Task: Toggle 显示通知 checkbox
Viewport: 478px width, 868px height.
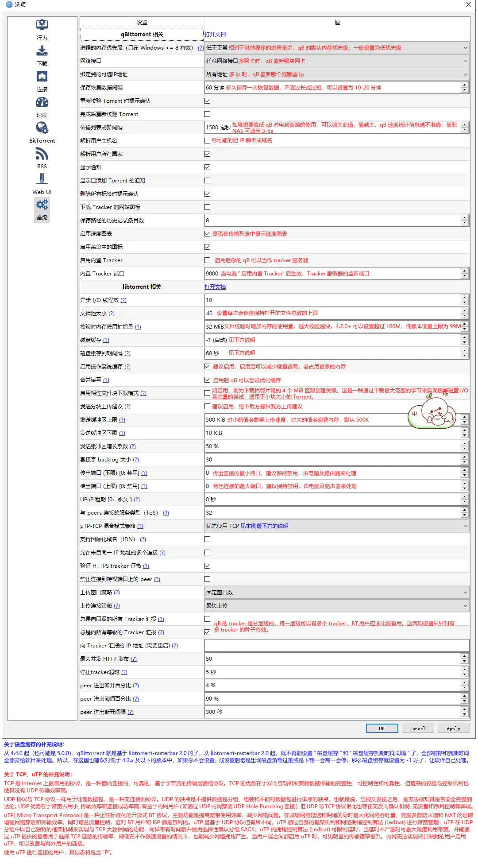Action: (x=207, y=167)
